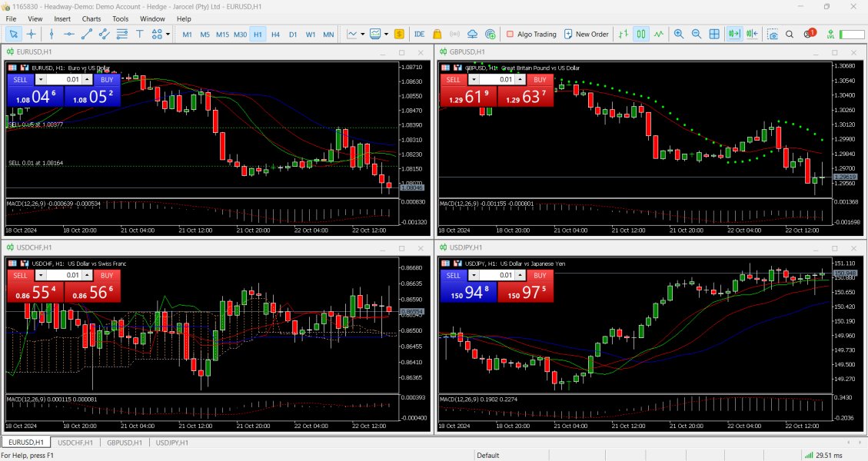Open the search magnifier
Viewport: 868px width, 461px height.
(790, 35)
